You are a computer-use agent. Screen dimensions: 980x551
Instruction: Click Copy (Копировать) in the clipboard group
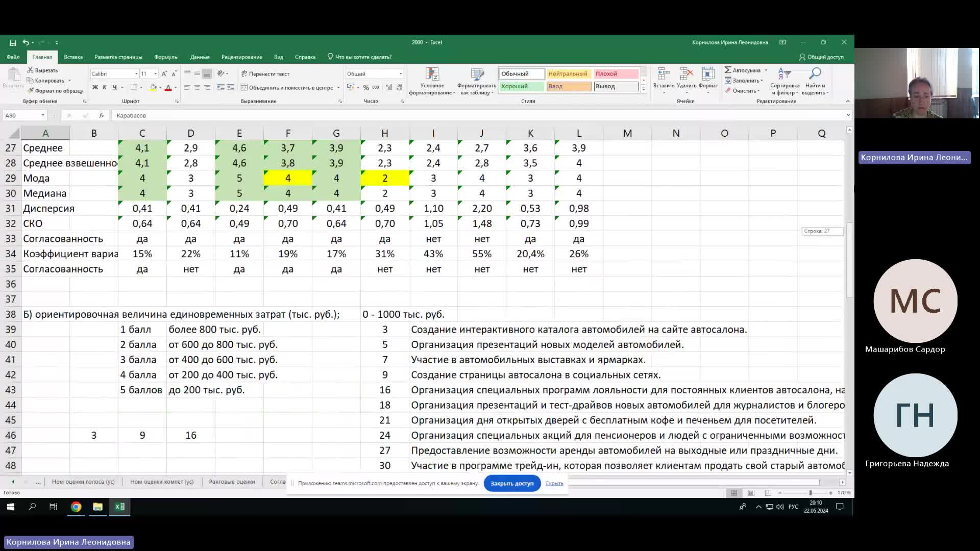(x=46, y=81)
